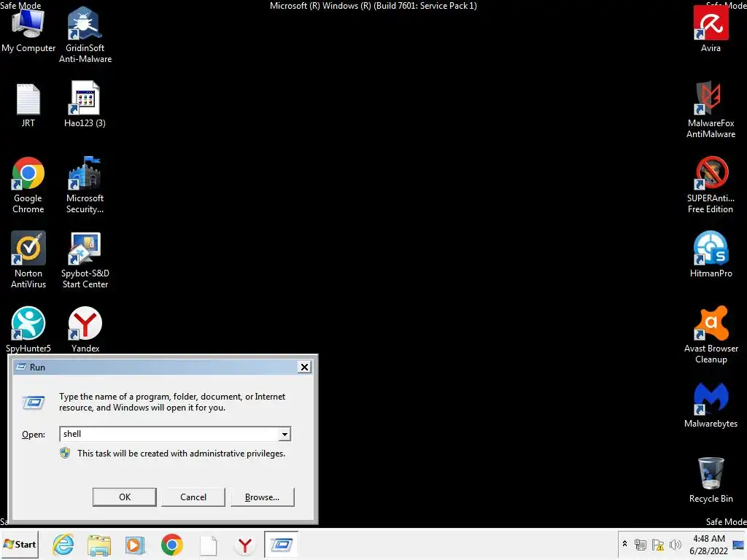This screenshot has width=747, height=560.
Task: Open HitmanPro desktop shortcut
Action: click(x=711, y=254)
